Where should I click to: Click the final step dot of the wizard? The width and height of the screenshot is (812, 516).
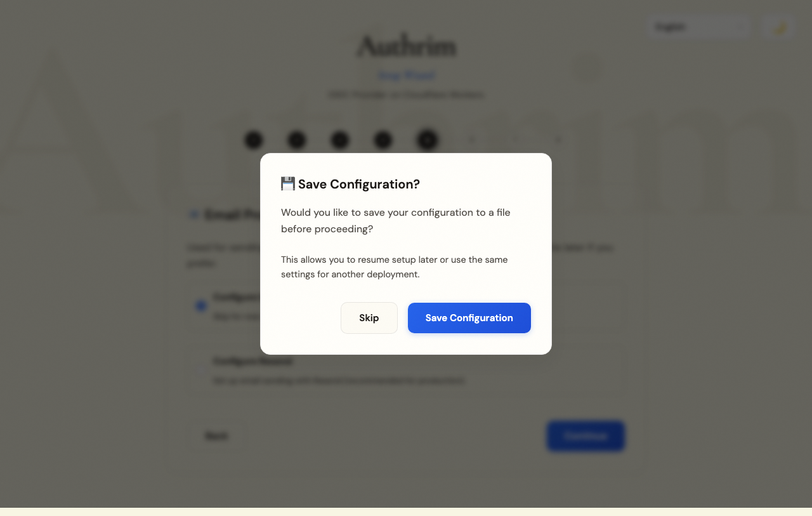[x=557, y=140]
